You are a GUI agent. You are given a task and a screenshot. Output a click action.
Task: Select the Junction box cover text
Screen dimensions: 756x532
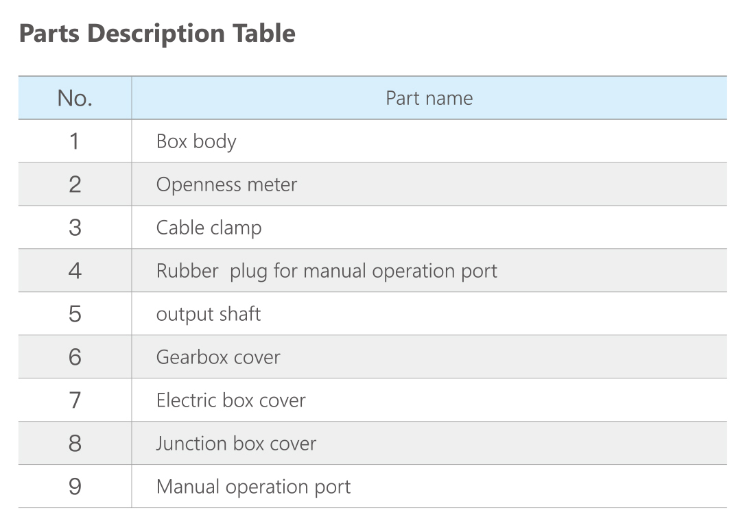click(236, 444)
